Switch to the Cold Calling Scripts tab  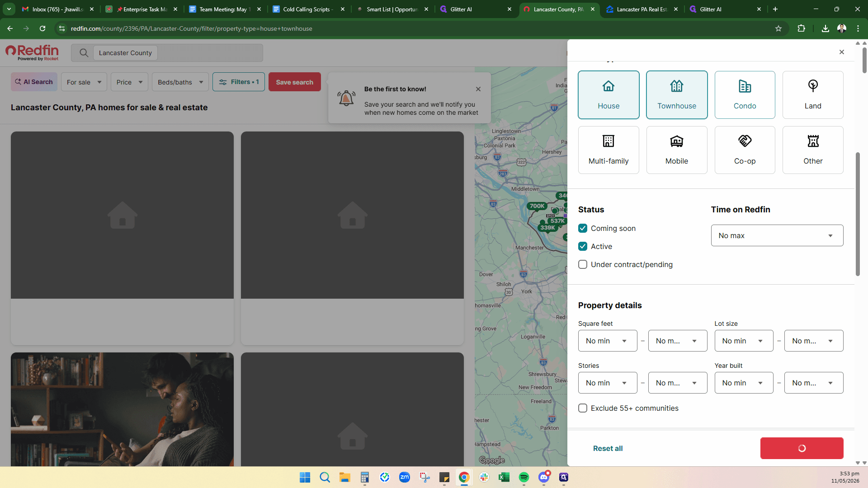pyautogui.click(x=308, y=9)
